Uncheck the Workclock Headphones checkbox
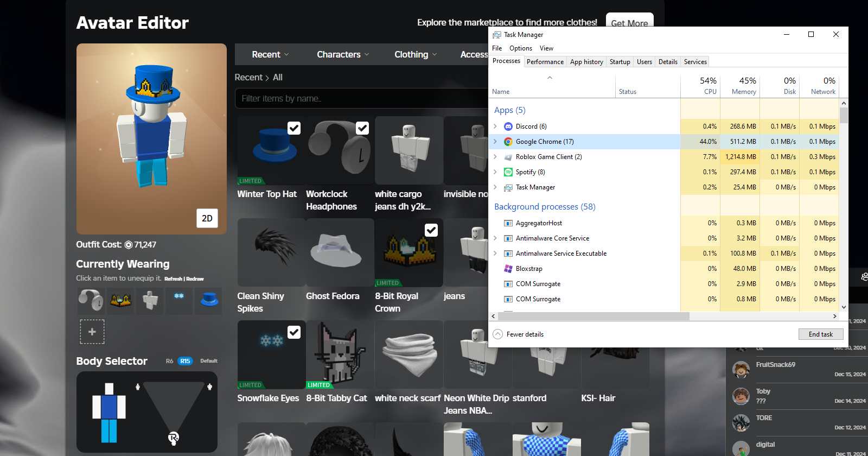 point(362,128)
